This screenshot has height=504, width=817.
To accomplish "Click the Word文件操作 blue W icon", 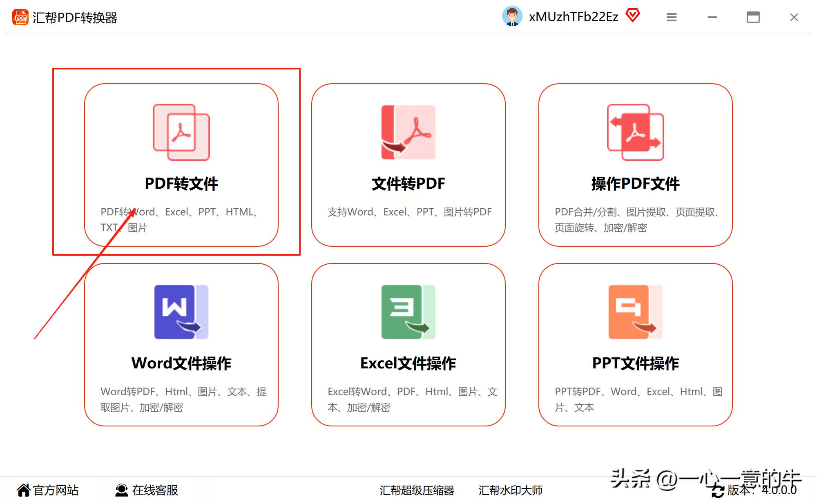I will pos(181,312).
